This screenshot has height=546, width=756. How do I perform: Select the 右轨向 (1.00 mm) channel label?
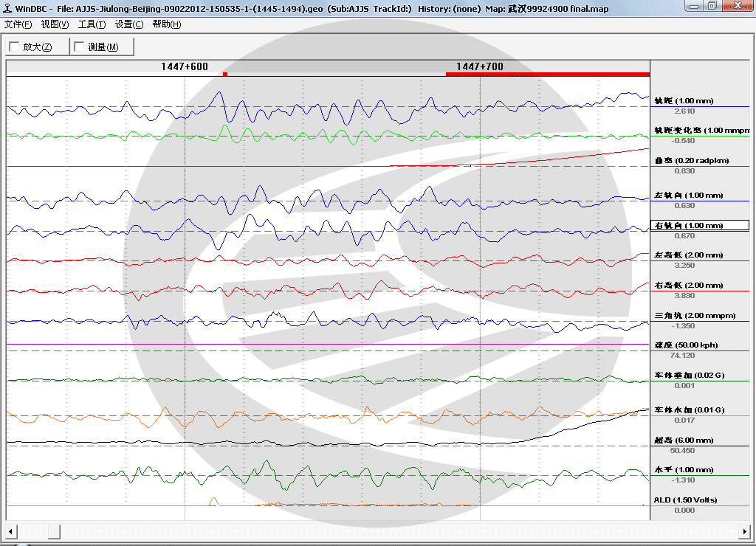click(x=700, y=226)
